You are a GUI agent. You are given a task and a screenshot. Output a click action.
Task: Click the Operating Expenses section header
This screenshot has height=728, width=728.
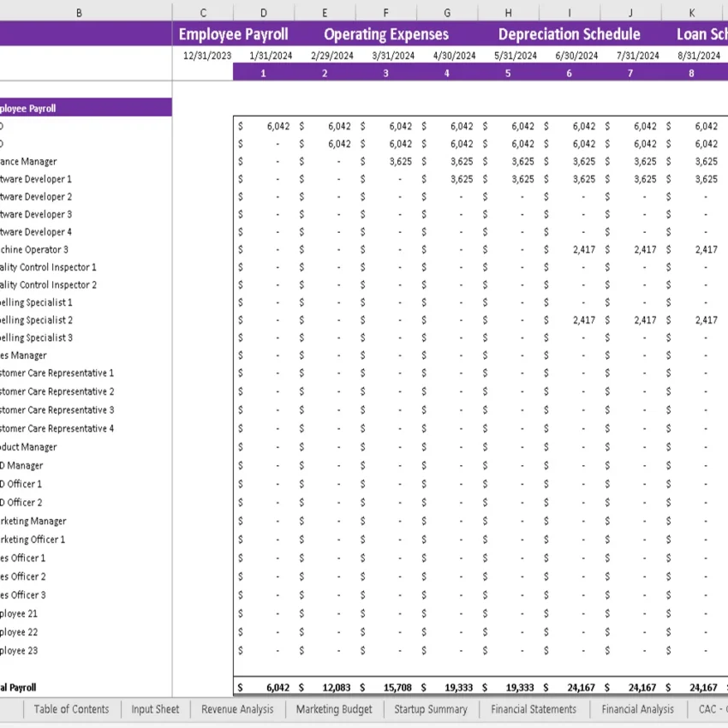[385, 34]
